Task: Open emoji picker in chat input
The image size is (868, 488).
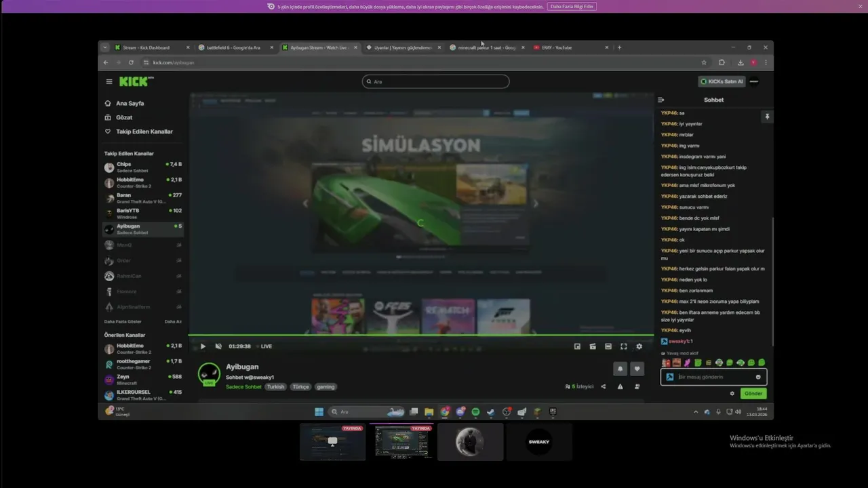Action: click(758, 377)
